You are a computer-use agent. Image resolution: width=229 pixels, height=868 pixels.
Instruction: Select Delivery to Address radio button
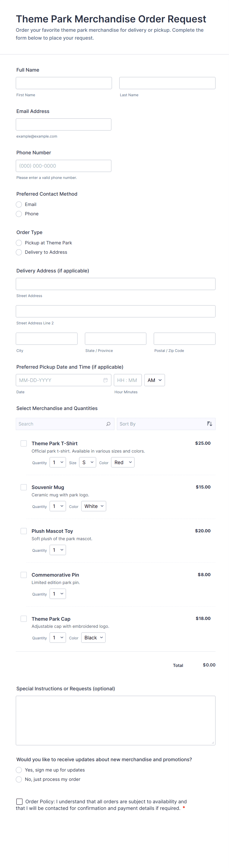click(19, 253)
